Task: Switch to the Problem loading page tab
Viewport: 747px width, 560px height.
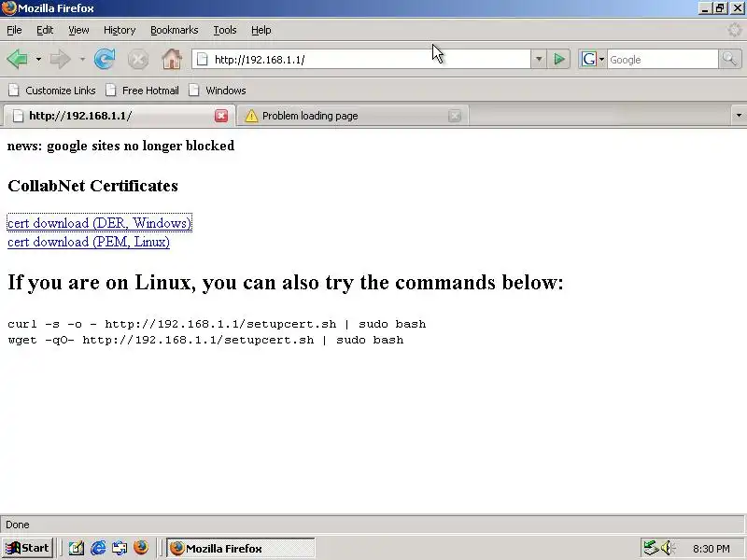Action: pyautogui.click(x=353, y=116)
